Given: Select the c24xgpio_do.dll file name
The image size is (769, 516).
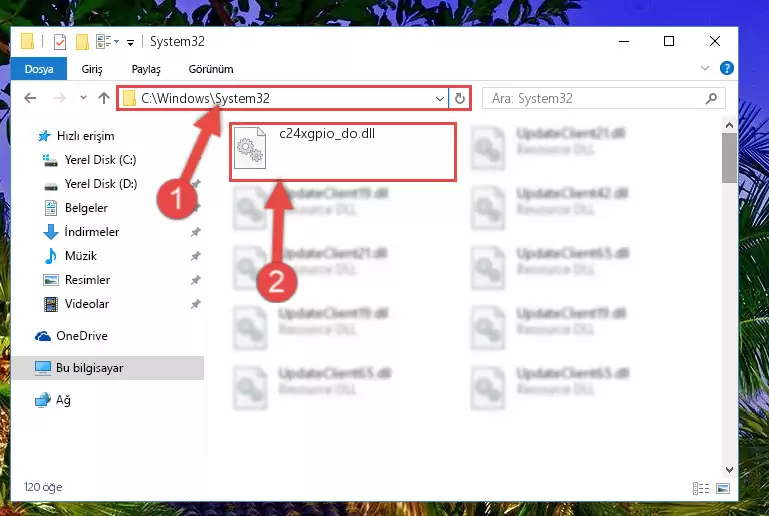Looking at the screenshot, I should click(x=327, y=133).
